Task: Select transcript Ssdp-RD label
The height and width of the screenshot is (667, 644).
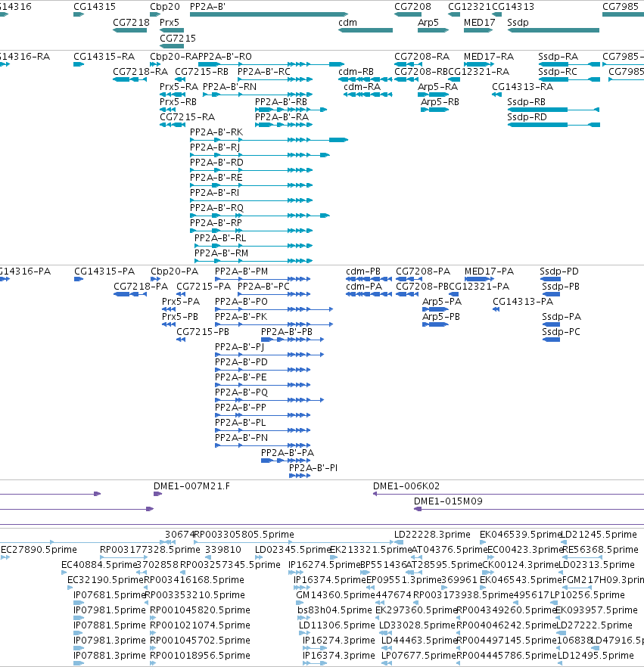Action: coord(527,117)
